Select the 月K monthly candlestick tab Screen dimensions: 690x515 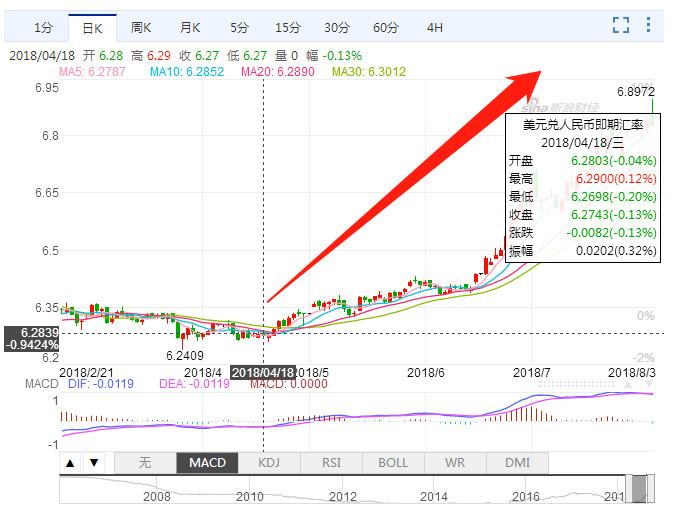pyautogui.click(x=190, y=28)
